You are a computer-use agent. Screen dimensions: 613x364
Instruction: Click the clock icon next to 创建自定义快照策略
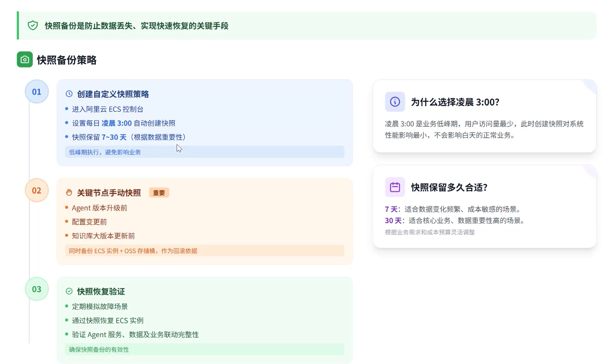pyautogui.click(x=69, y=94)
